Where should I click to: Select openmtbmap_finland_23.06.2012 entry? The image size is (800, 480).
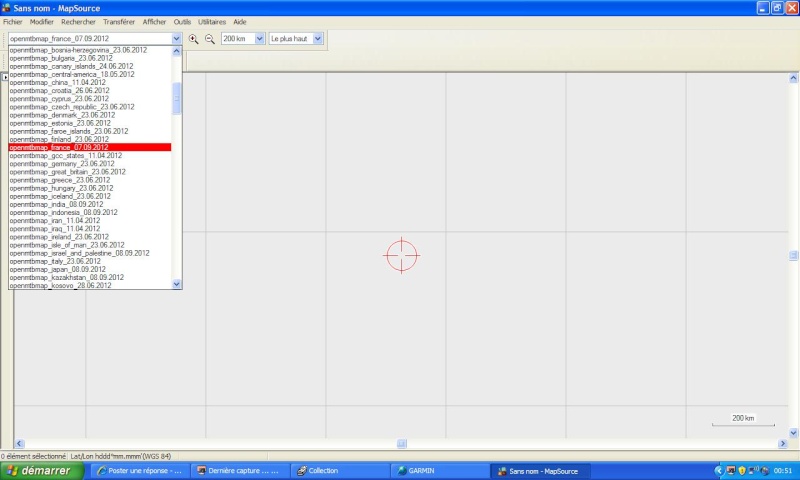point(90,139)
